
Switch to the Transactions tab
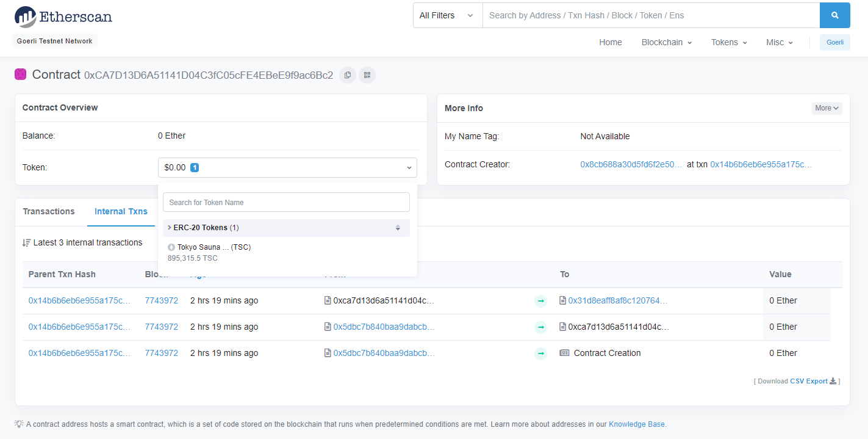click(49, 211)
